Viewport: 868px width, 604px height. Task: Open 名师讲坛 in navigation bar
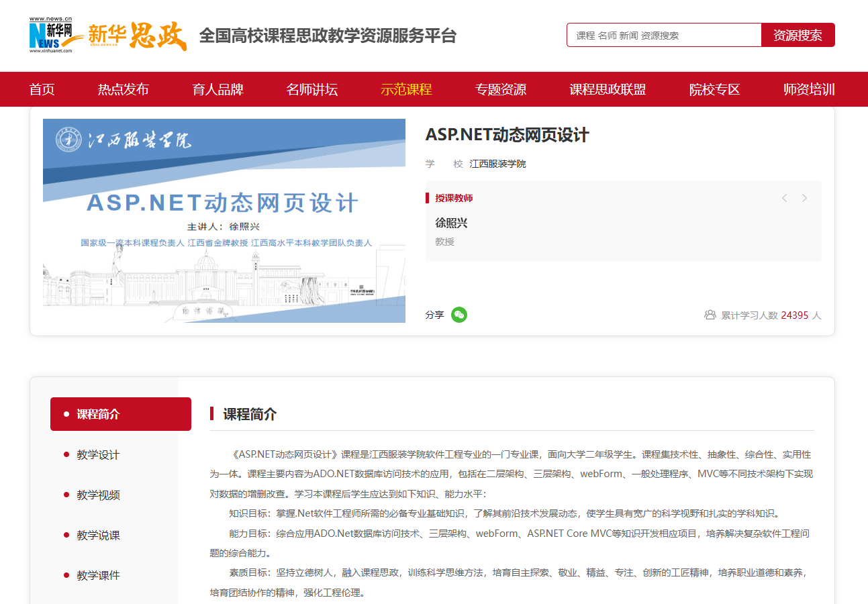point(312,89)
